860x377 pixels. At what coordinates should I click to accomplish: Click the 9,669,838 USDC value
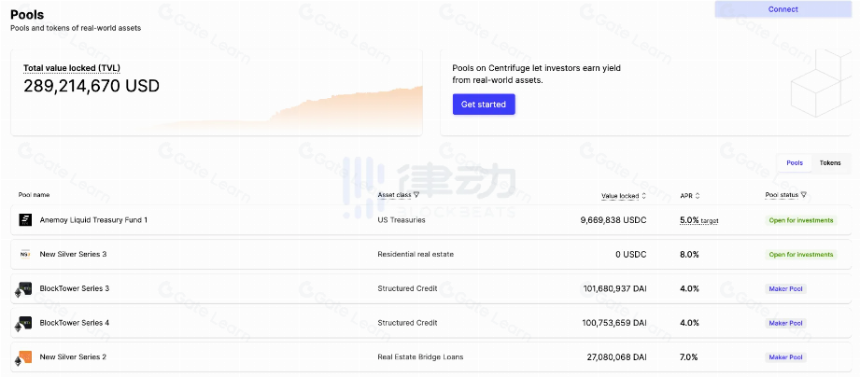click(x=613, y=220)
